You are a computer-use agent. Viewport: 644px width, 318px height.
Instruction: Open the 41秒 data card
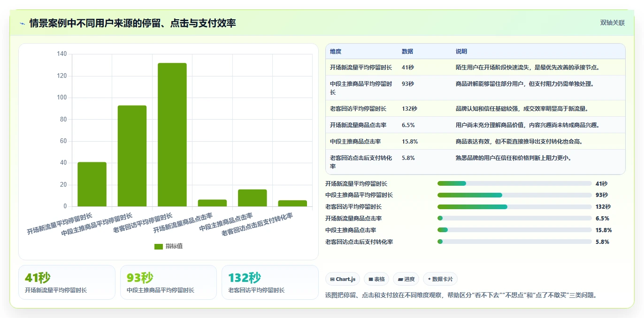coord(67,282)
